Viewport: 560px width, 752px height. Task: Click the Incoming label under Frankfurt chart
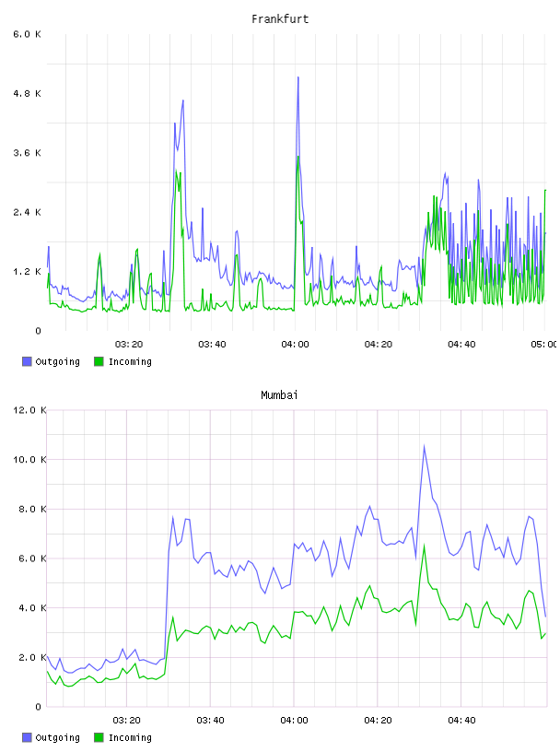pos(130,361)
